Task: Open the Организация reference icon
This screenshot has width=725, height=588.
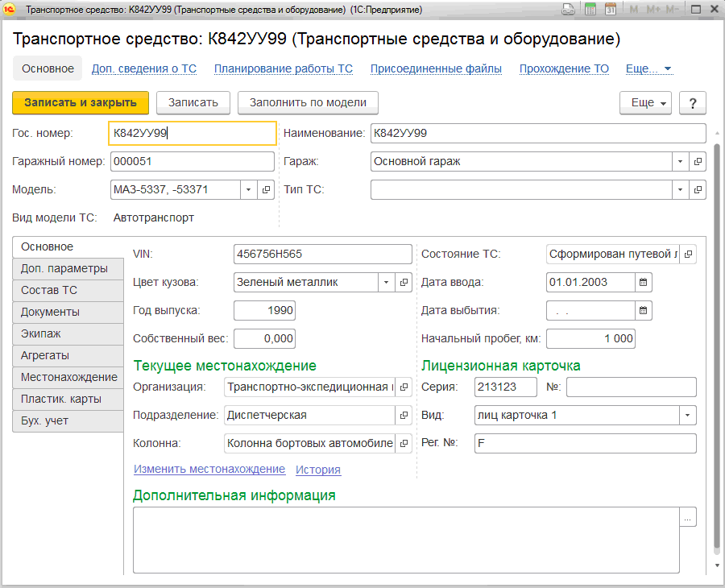Action: coord(403,387)
